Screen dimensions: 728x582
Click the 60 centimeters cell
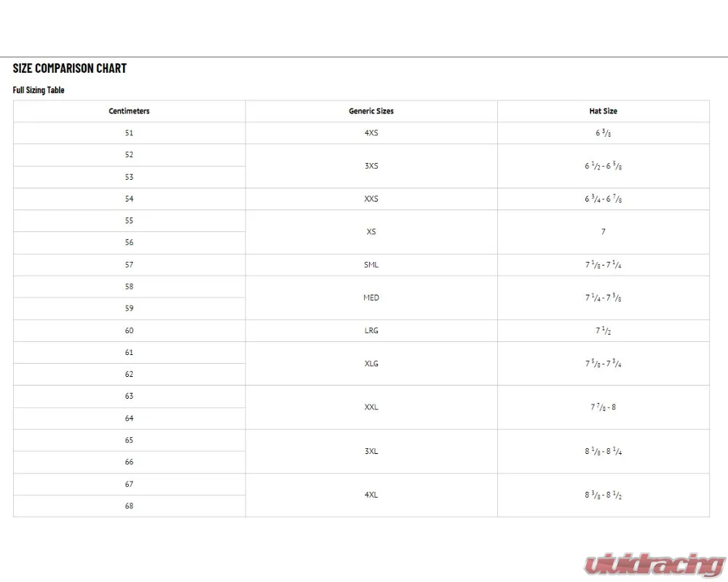[129, 330]
